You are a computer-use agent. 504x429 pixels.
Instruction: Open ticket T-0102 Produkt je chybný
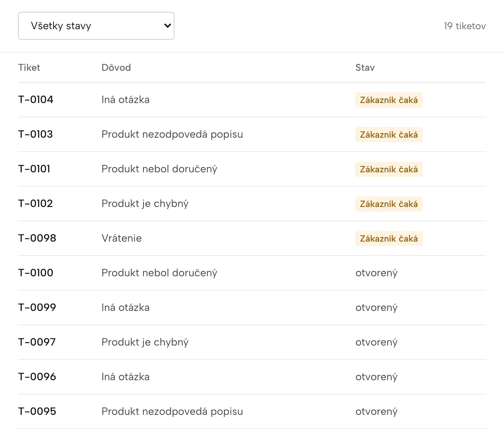(x=252, y=204)
